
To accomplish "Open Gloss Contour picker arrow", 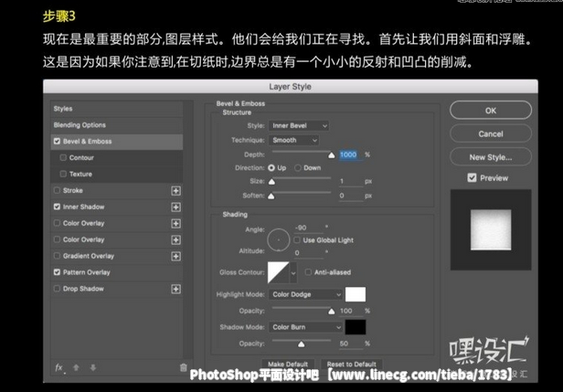I will tap(293, 272).
